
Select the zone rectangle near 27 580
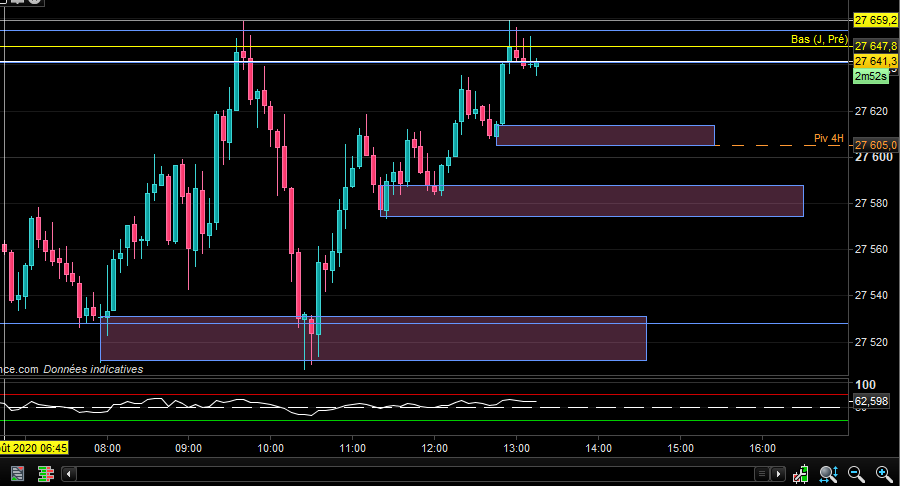(x=592, y=201)
